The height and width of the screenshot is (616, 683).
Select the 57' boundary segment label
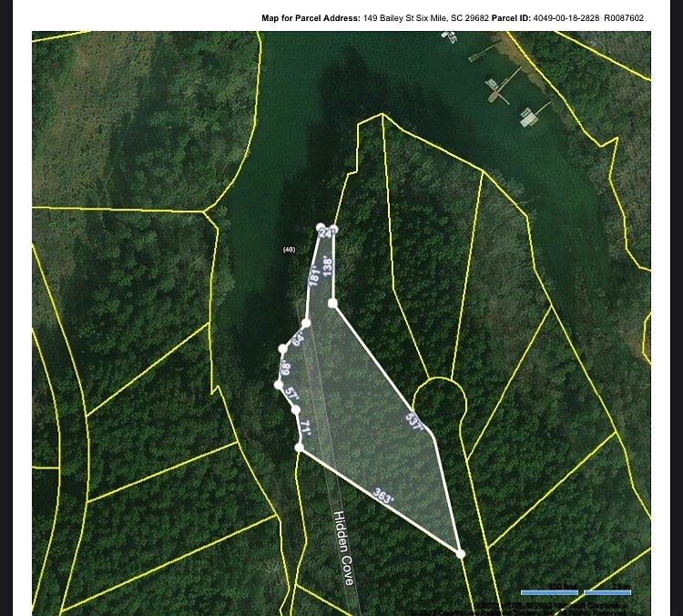pos(291,395)
